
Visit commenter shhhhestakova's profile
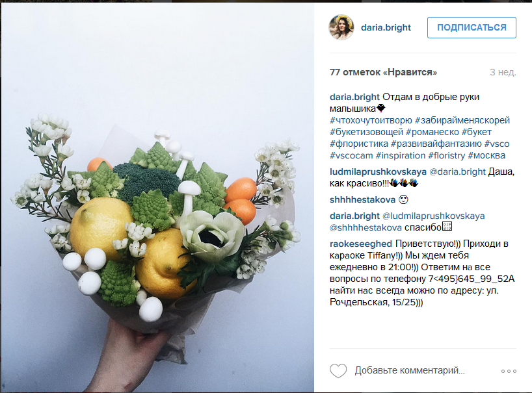coord(362,200)
